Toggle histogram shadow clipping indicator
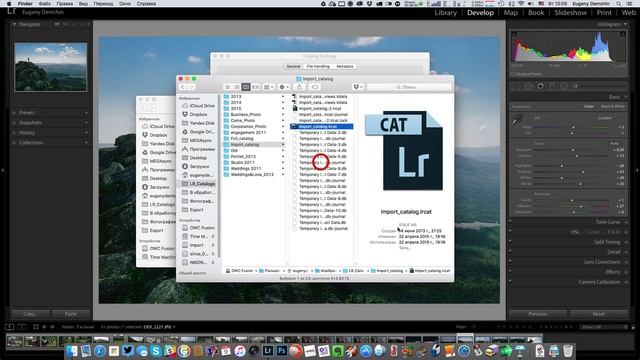 (x=514, y=34)
